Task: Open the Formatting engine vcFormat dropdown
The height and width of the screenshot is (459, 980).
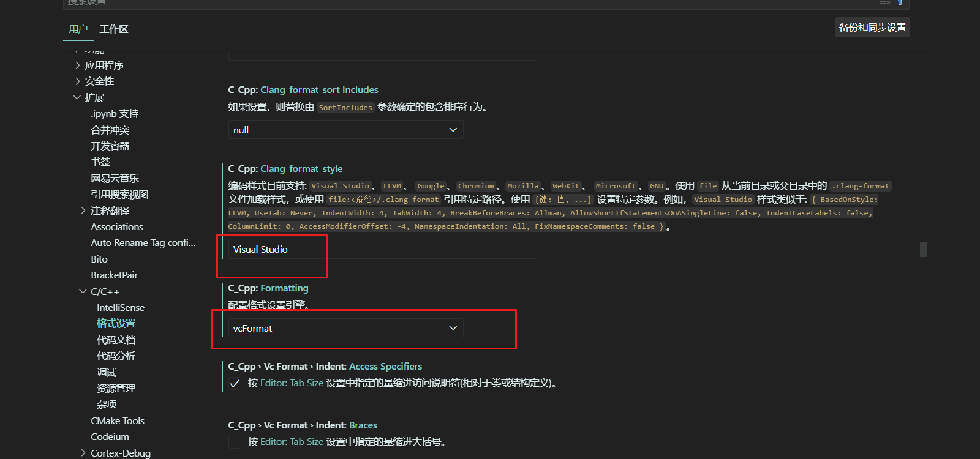Action: 345,329
